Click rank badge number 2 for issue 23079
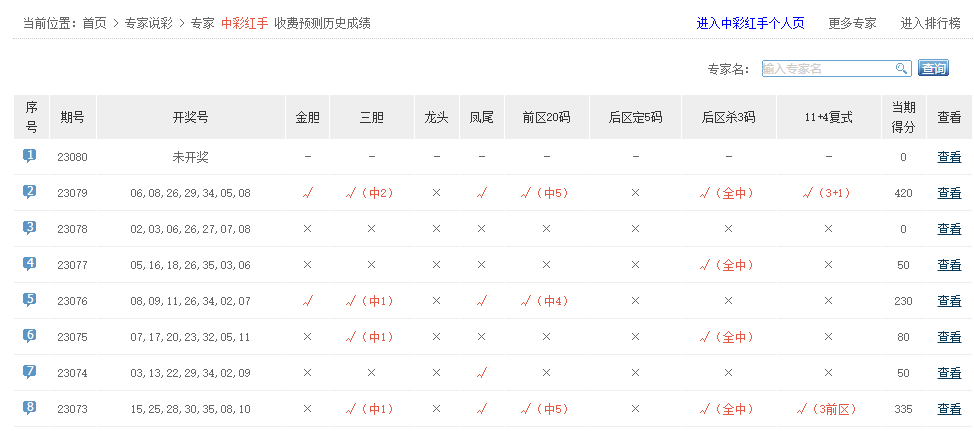 click(30, 192)
